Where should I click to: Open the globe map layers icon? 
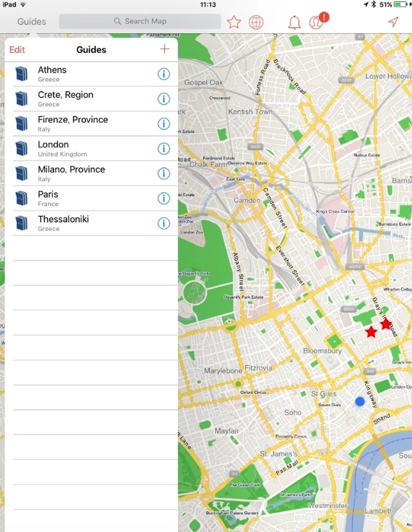click(x=256, y=22)
